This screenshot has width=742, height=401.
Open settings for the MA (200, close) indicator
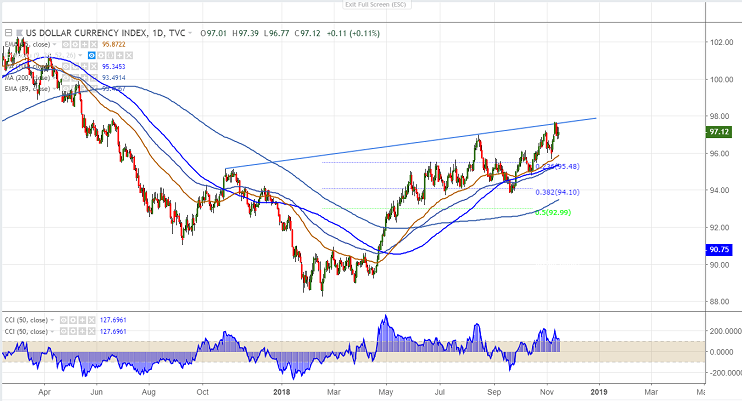click(75, 78)
